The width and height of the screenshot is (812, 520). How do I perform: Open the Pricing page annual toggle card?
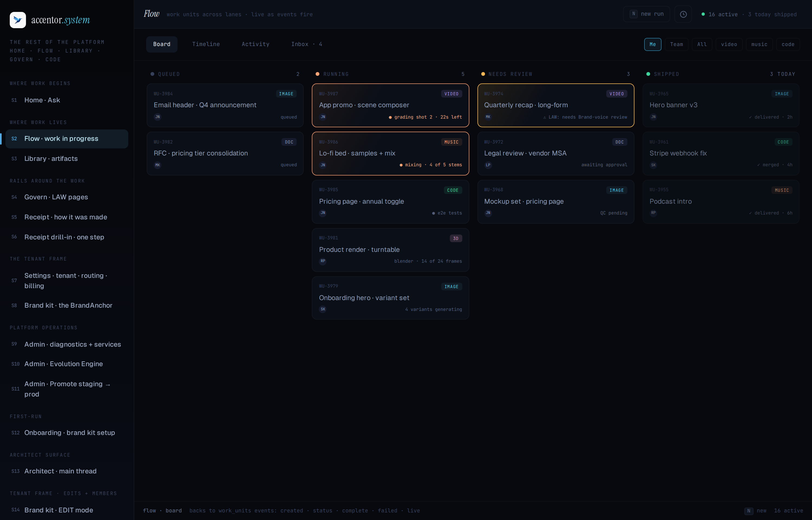(390, 201)
